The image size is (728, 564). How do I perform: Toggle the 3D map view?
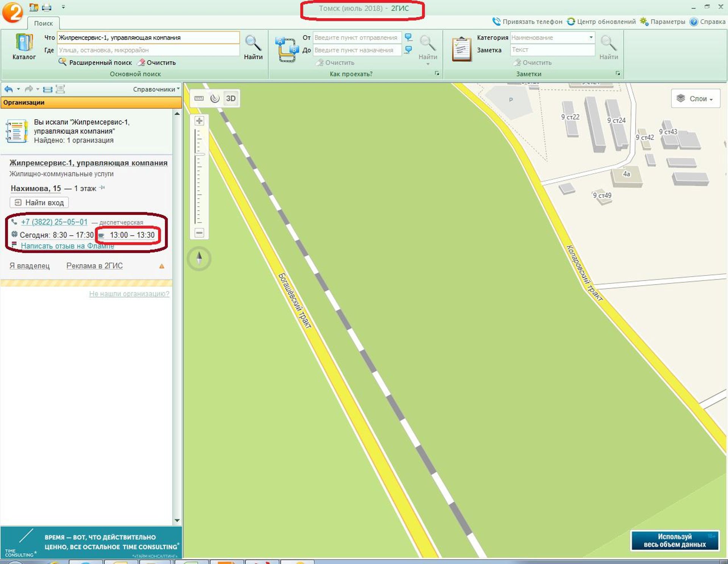pyautogui.click(x=231, y=99)
